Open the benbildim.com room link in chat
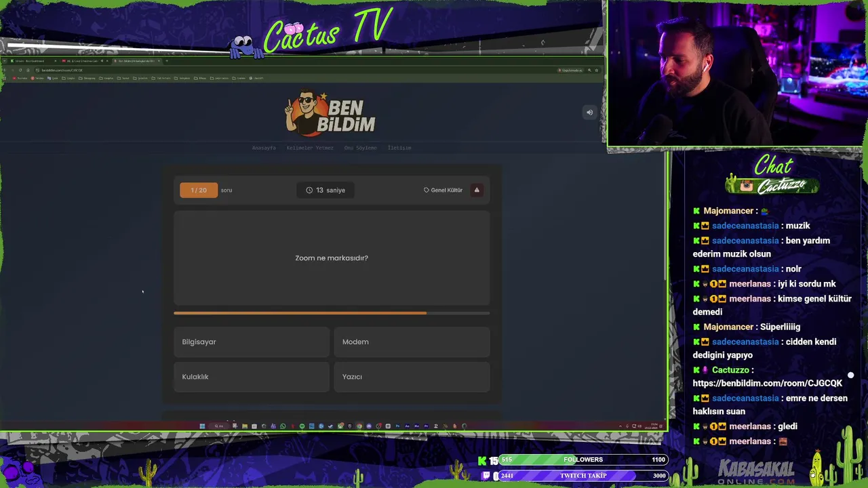The image size is (868, 488). pyautogui.click(x=768, y=384)
